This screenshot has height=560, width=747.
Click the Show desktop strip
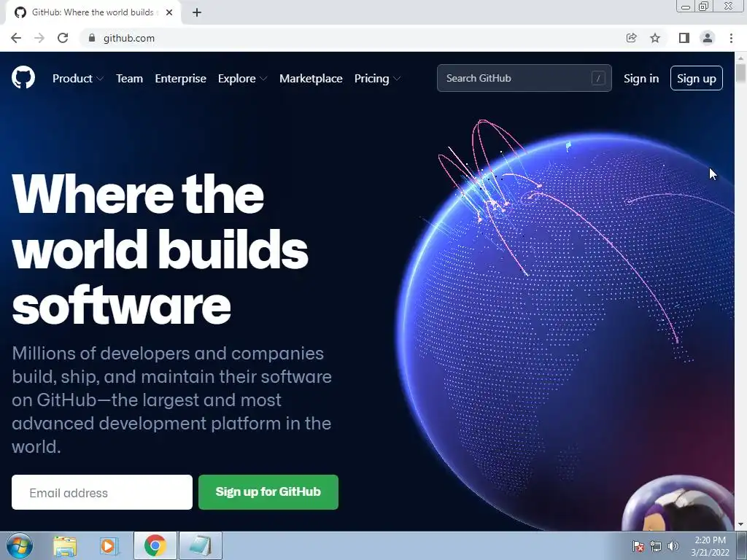point(742,545)
